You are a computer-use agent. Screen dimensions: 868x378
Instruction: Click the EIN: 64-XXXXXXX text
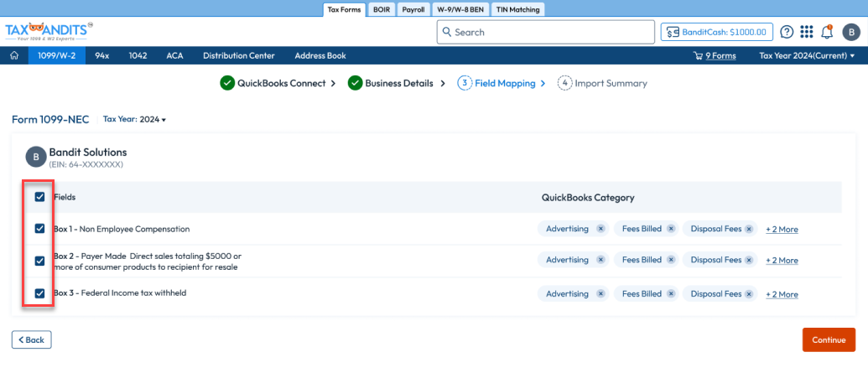(86, 164)
